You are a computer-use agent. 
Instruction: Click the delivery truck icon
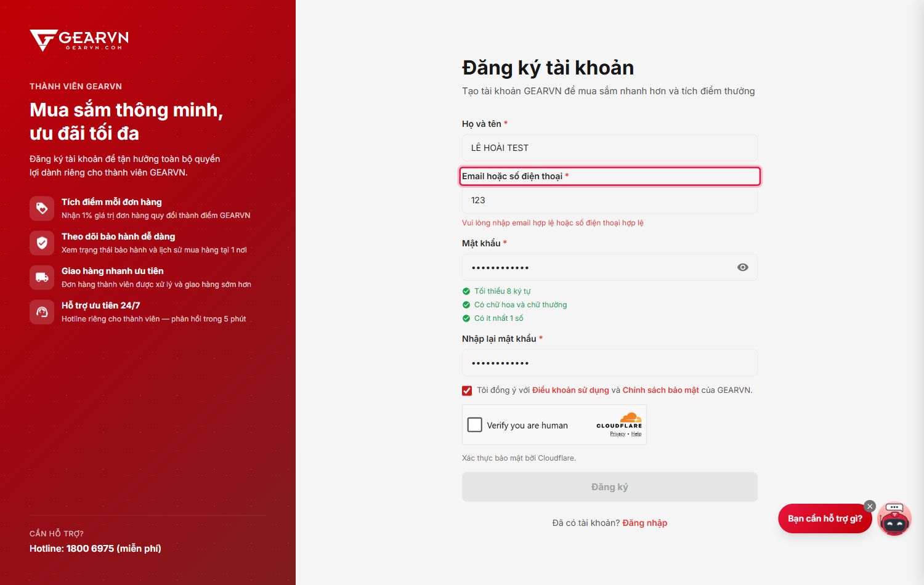(42, 277)
